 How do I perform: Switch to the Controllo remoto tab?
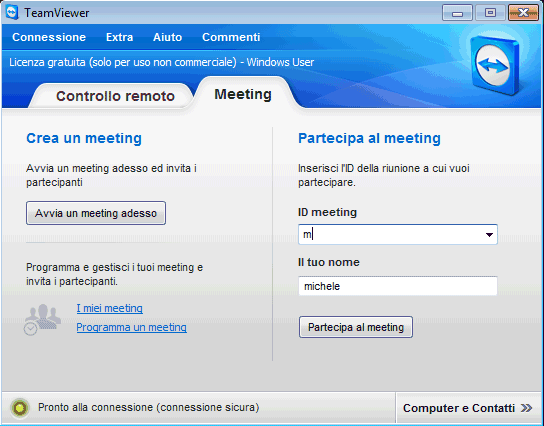tap(115, 96)
